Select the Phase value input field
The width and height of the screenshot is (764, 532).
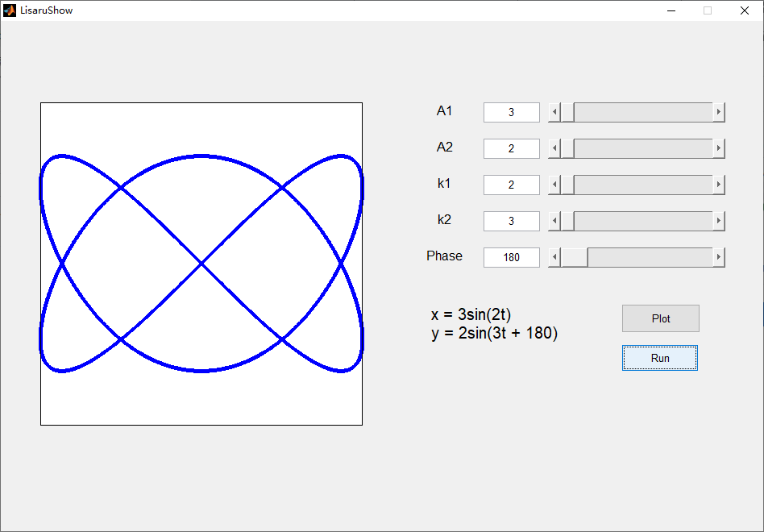pos(512,257)
